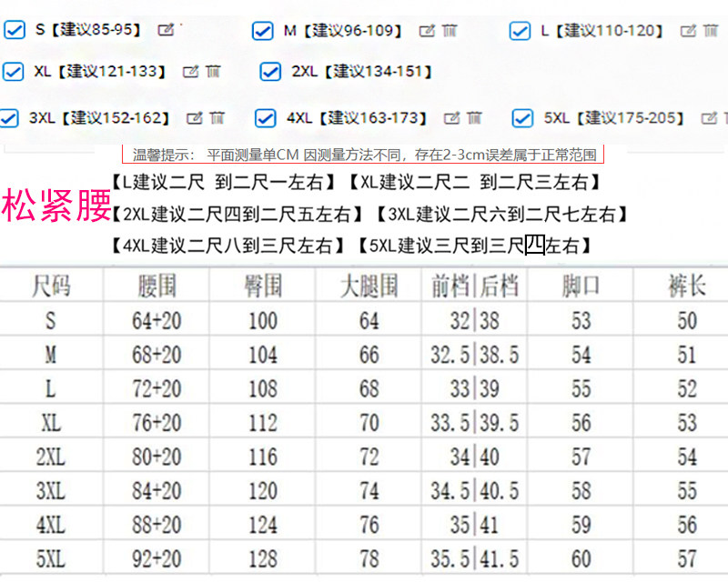Screen dimensions: 728x582
Task: Click the 裤长 column header
Action: [687, 286]
